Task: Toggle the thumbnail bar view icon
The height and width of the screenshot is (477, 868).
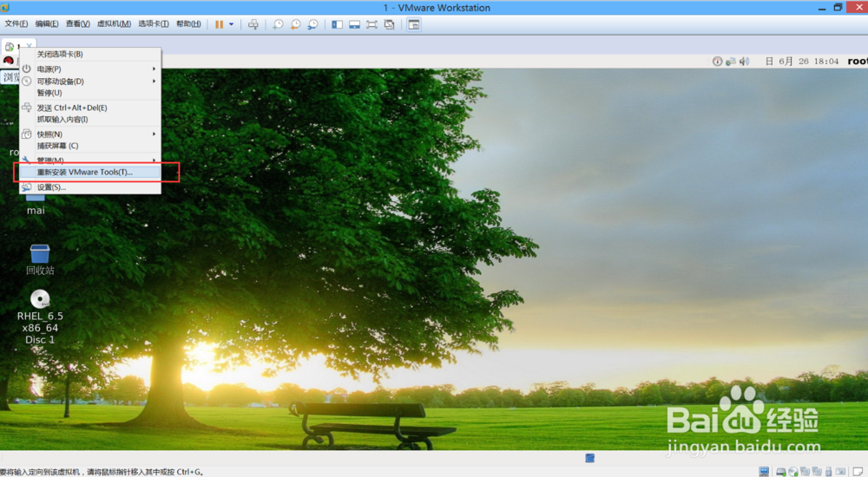Action: (x=354, y=24)
